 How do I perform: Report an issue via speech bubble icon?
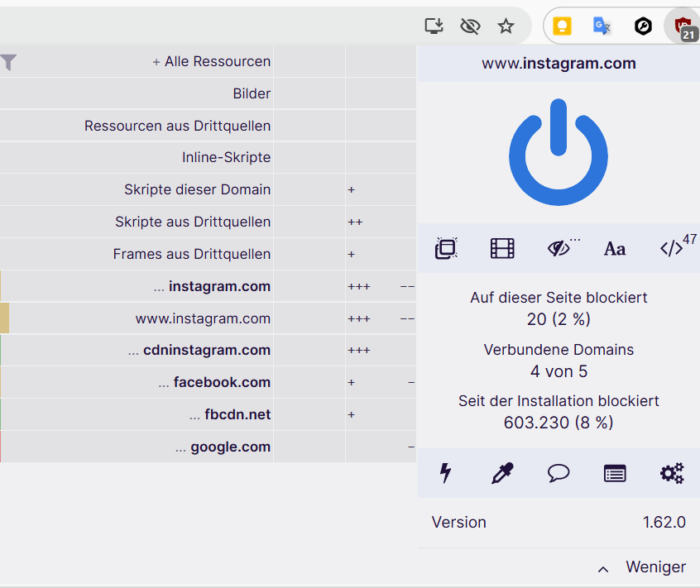coord(559,473)
